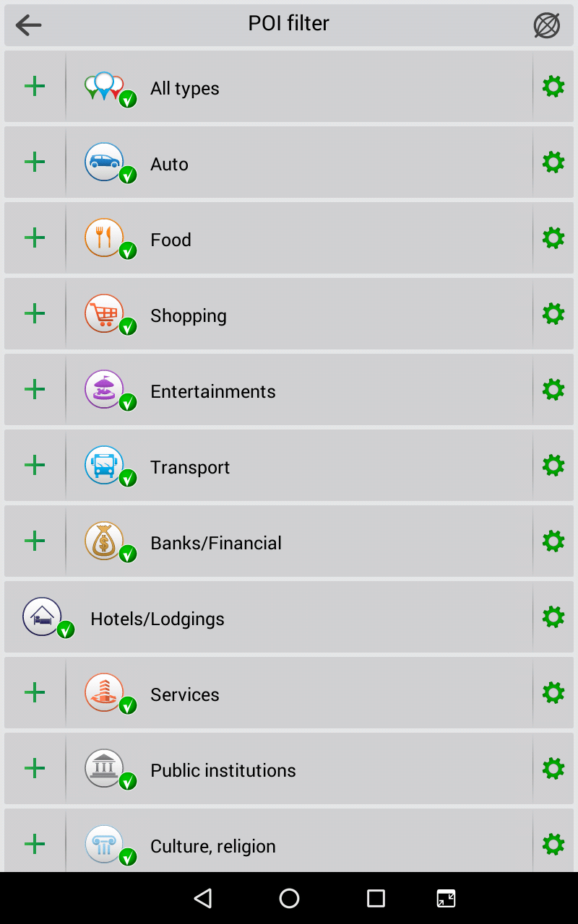
Task: Open Transport category settings gear
Action: (x=553, y=466)
